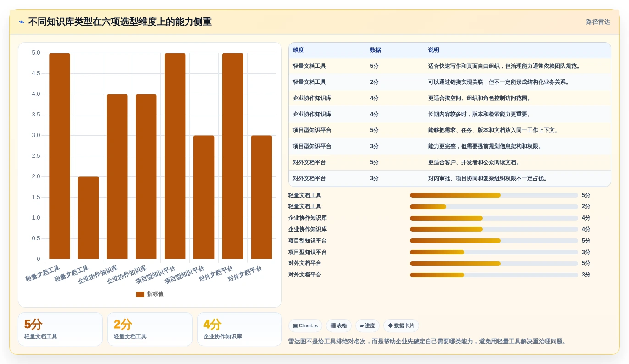Screen dimensions: 629x364
Task: Click the 路径雷达 label in the header
Action: (598, 22)
